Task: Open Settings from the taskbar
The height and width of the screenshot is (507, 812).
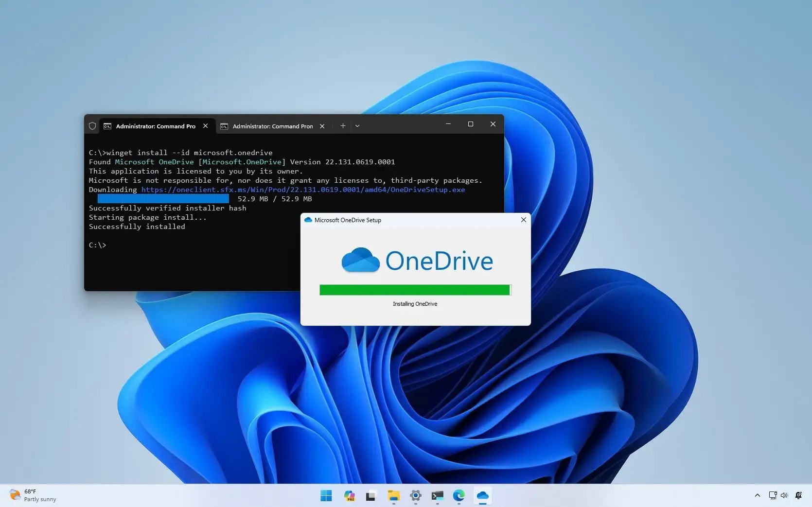Action: pos(416,496)
